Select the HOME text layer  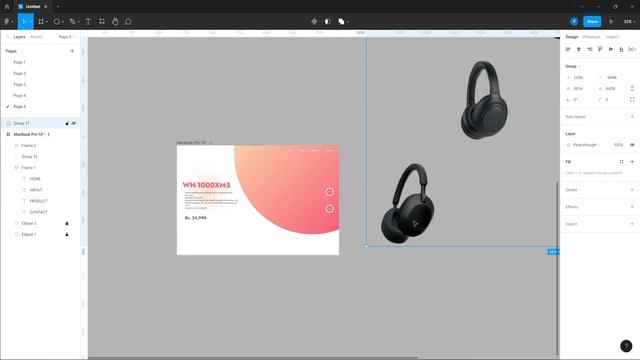[x=35, y=179]
